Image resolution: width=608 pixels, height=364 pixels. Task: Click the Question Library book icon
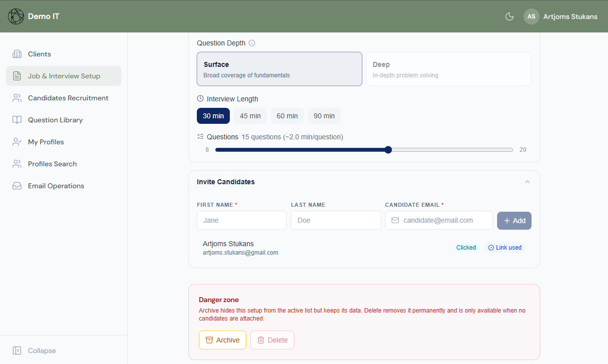pyautogui.click(x=17, y=120)
